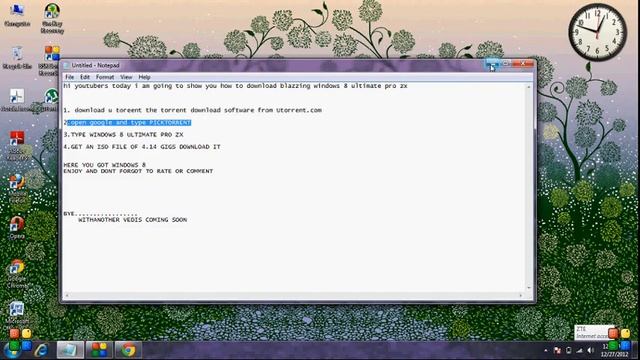This screenshot has height=360, width=640.
Task: Select the Opera desktop shortcut
Action: click(x=17, y=228)
